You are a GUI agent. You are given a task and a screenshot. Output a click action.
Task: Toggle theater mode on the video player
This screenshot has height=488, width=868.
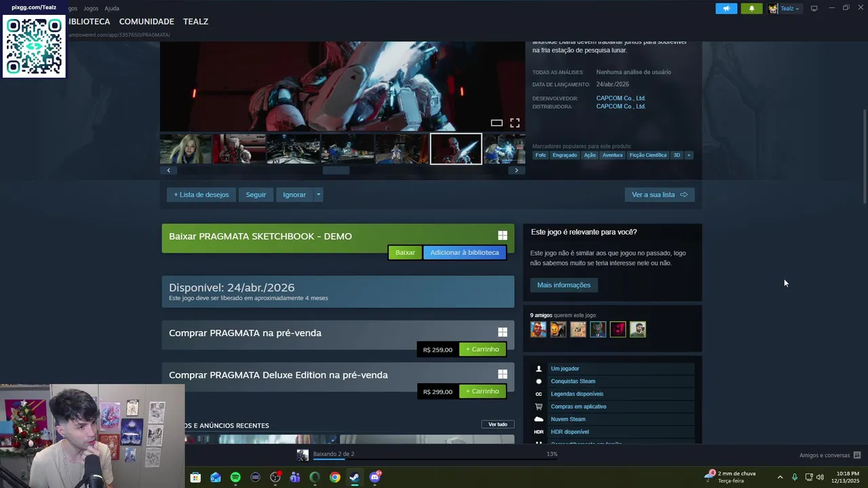pos(496,123)
